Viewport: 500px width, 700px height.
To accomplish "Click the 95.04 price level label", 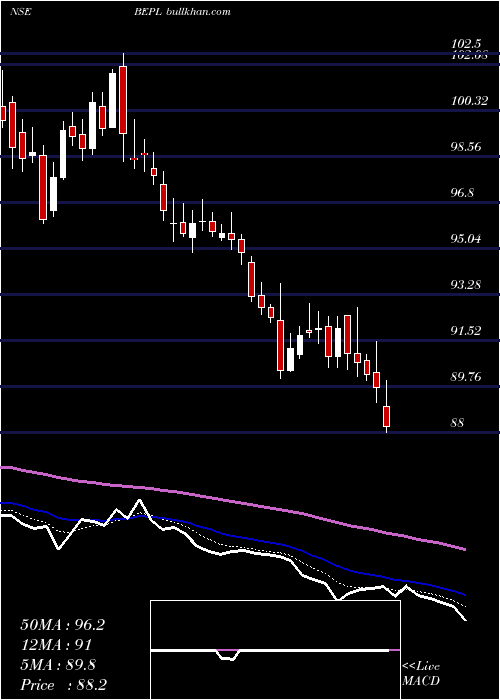I will click(x=466, y=239).
